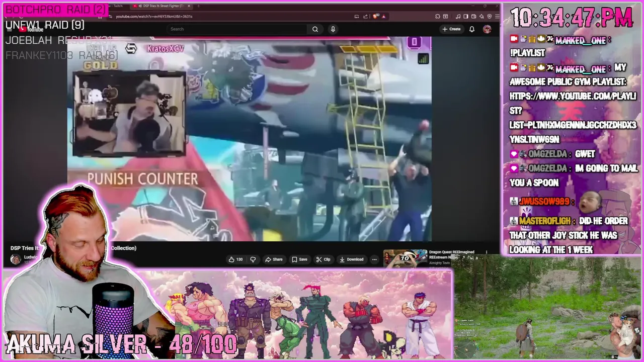Click the Download button under the video
This screenshot has height=362, width=644.
pos(351,259)
